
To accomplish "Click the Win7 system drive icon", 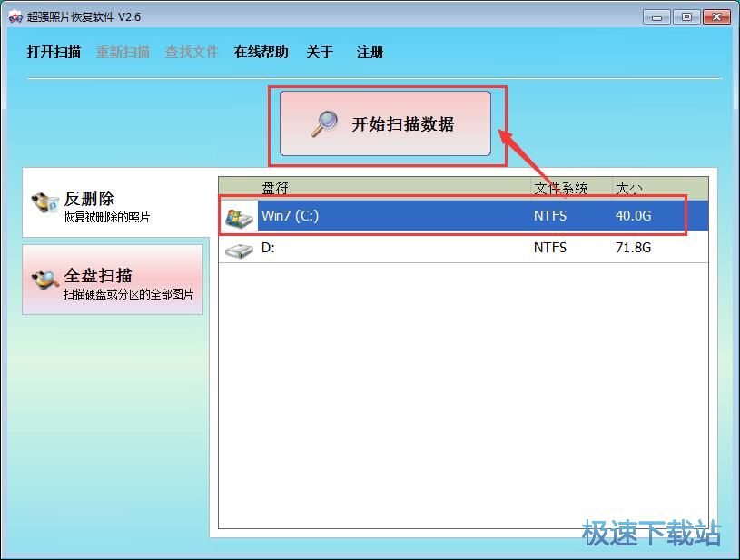I will 239,218.
